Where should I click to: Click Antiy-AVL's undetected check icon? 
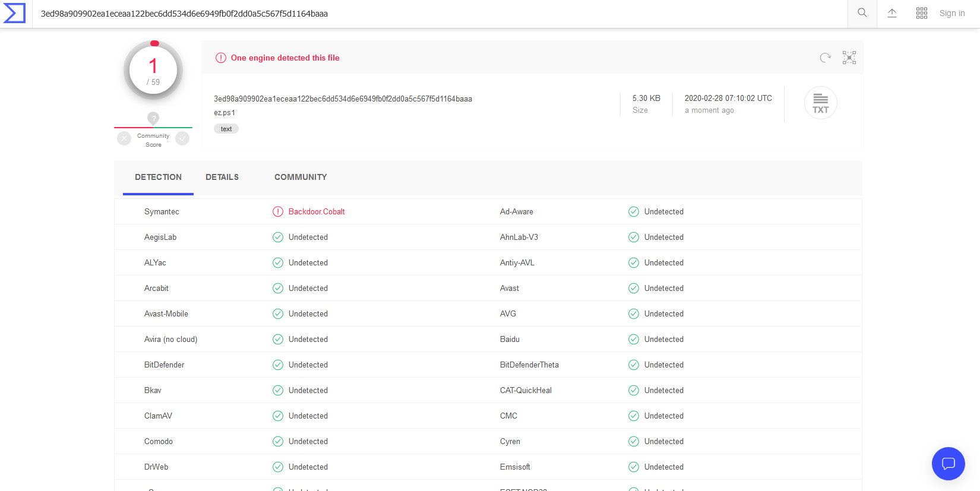(634, 262)
